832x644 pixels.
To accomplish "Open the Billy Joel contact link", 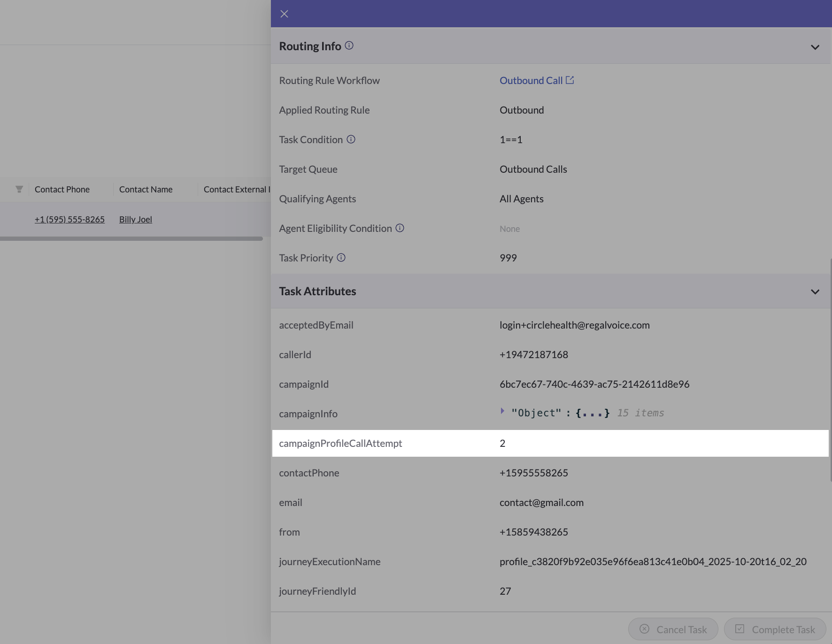I will point(135,219).
